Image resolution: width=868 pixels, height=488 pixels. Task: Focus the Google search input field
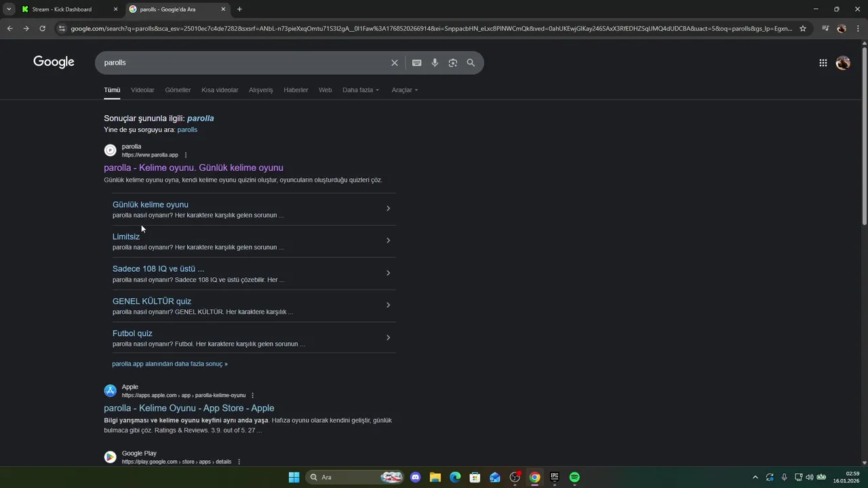click(x=243, y=62)
